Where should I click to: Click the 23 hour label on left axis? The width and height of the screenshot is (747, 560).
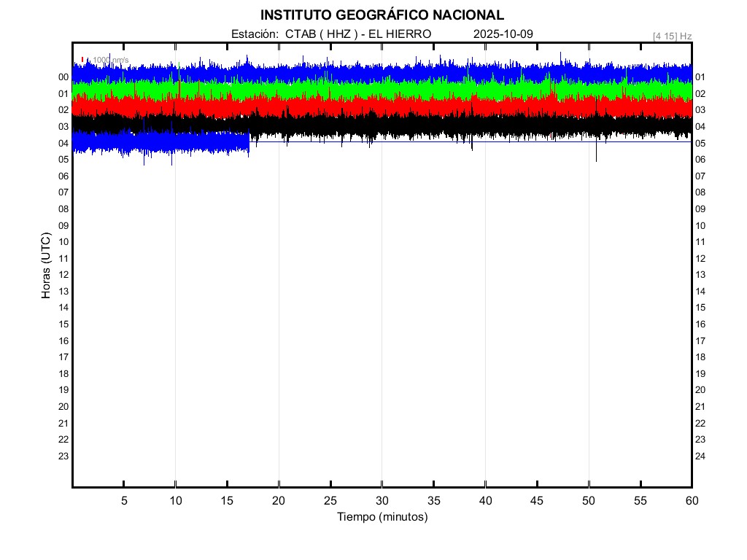point(63,456)
